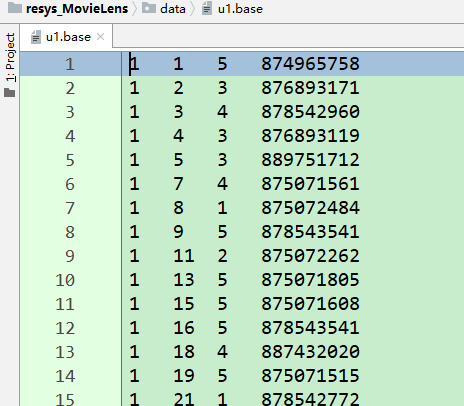The height and width of the screenshot is (406, 464).
Task: Click line number 8 in gutter
Action: pos(70,232)
